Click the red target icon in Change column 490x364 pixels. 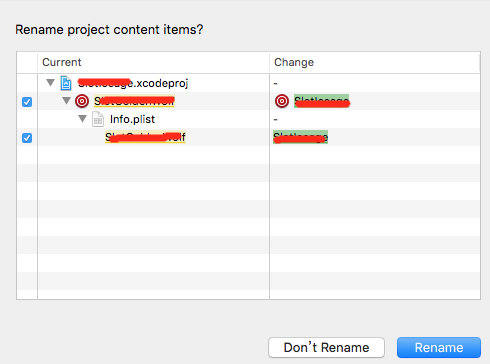(282, 101)
